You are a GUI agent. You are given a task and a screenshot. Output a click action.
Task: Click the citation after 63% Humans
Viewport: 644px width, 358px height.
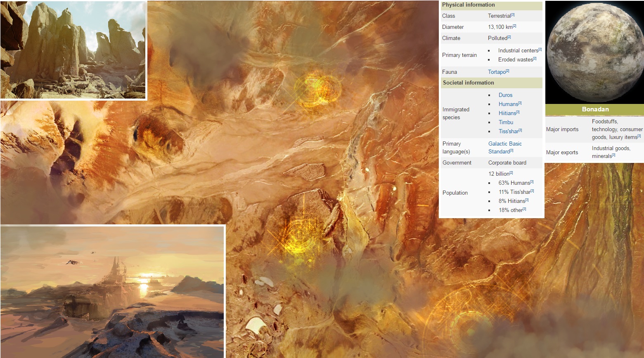click(532, 182)
